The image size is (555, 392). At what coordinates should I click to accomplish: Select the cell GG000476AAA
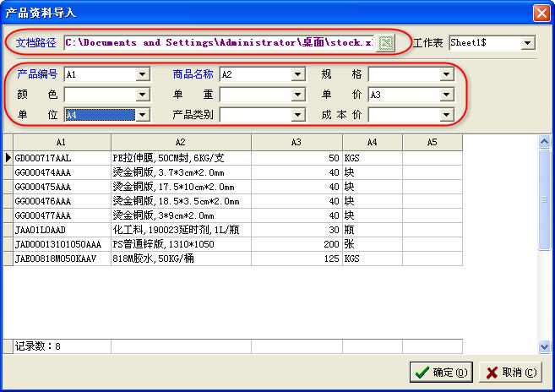(x=62, y=201)
